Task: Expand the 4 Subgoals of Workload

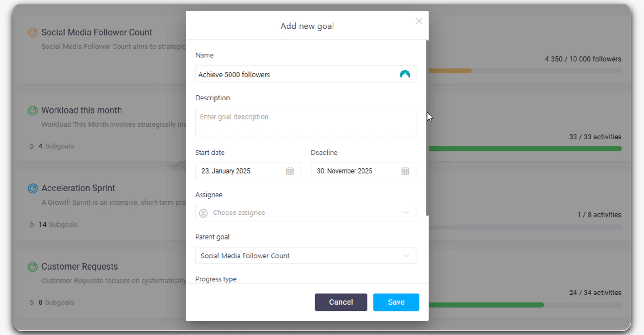Action: 32,146
